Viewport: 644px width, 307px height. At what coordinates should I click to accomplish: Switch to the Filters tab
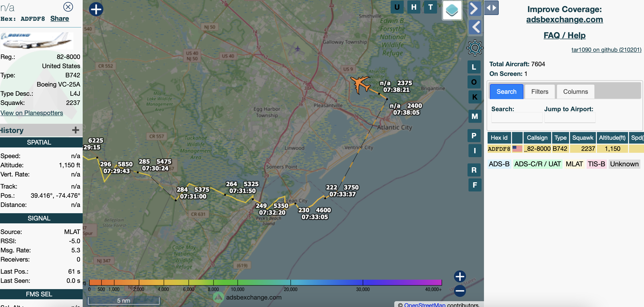point(540,92)
